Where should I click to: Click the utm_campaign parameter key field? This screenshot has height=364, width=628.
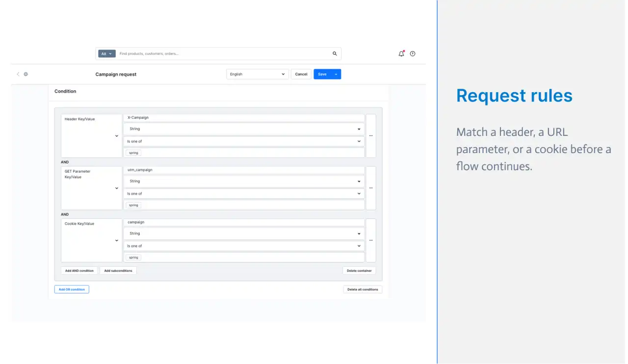coord(244,170)
